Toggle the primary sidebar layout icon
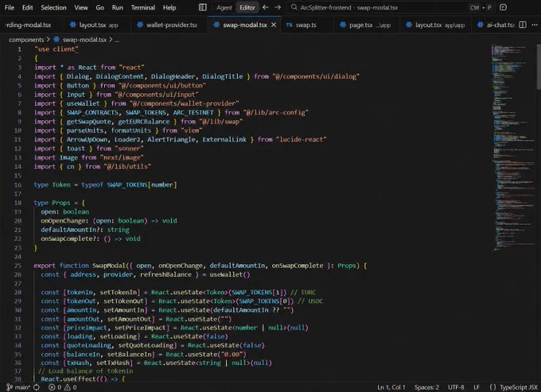541x392 pixels. click(203, 7)
